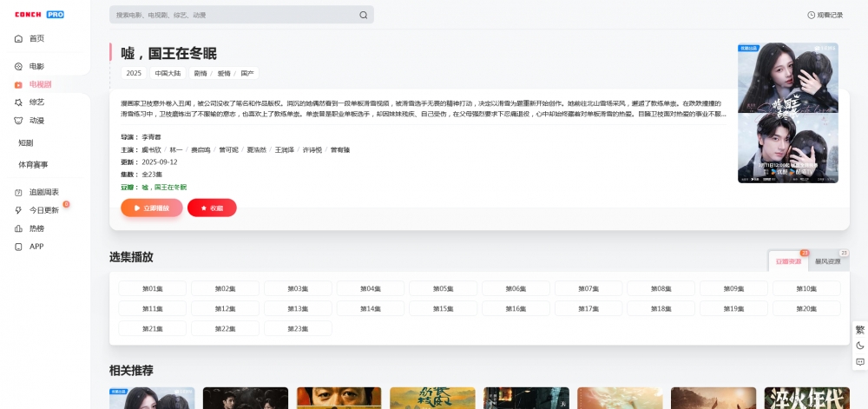This screenshot has width=868, height=409.
Task: Open the Douban link 嘘，国王在冬眠
Action: pos(164,188)
